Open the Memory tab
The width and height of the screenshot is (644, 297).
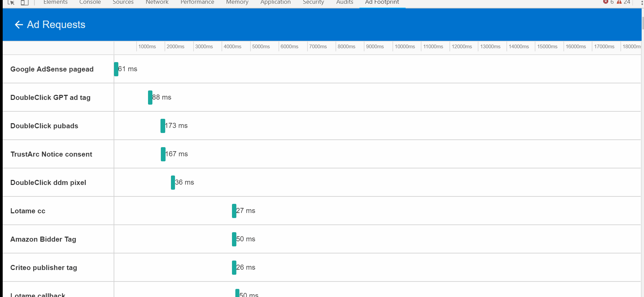[x=237, y=2]
